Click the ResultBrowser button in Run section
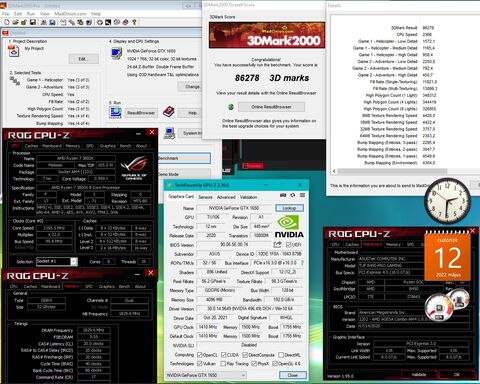 [x=141, y=113]
